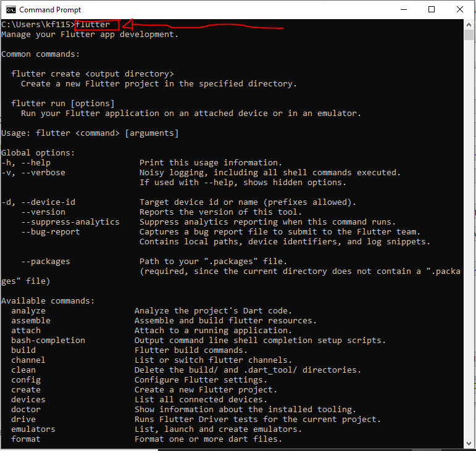
Task: Click the 'format' command name
Action: click(26, 439)
